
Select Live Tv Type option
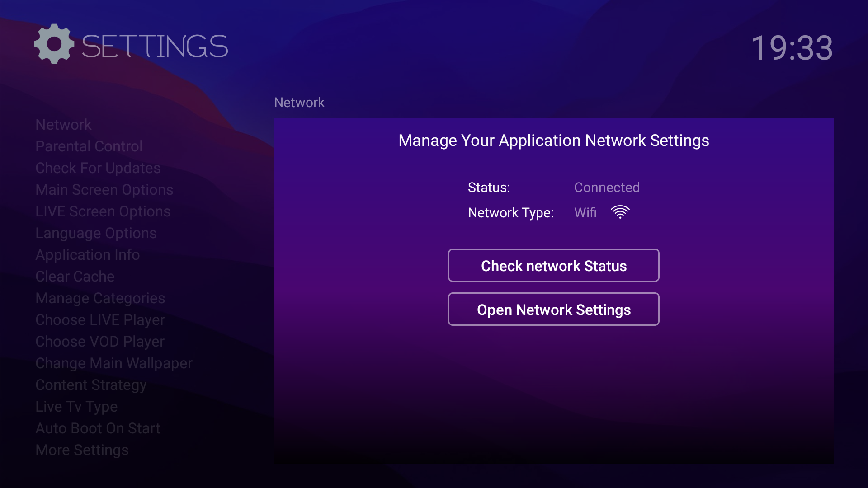pos(76,407)
